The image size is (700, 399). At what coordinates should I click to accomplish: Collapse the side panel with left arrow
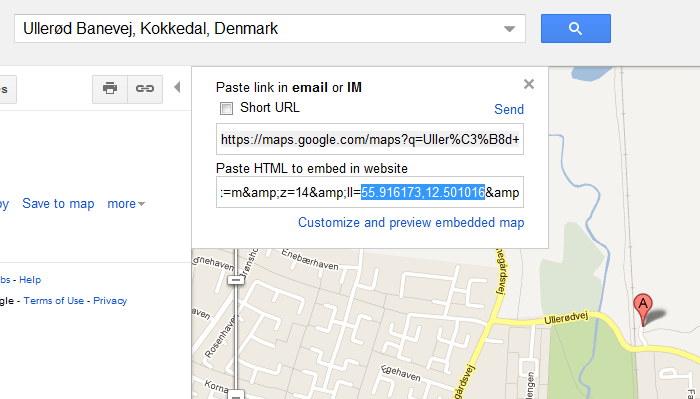coord(177,87)
